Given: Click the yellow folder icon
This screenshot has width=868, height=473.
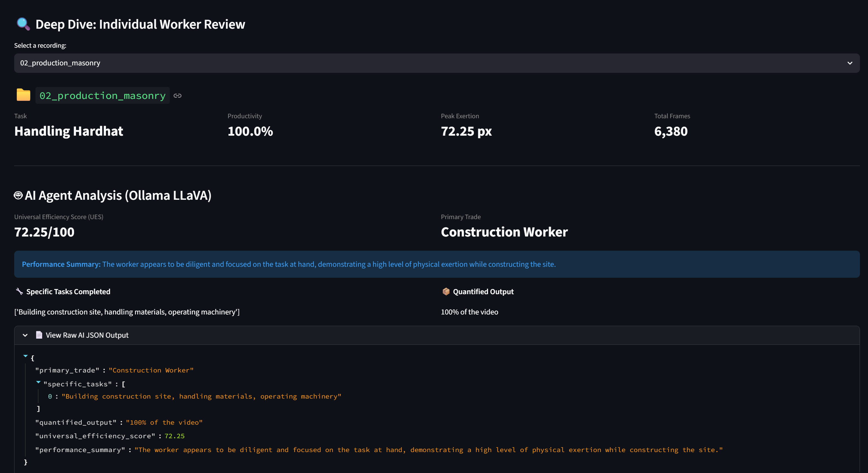Looking at the screenshot, I should [x=24, y=95].
